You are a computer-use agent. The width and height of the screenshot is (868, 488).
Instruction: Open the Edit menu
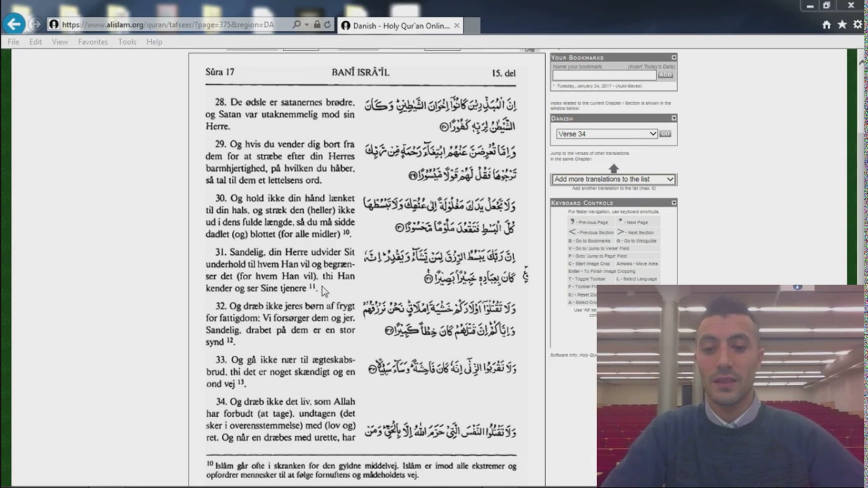tap(35, 41)
